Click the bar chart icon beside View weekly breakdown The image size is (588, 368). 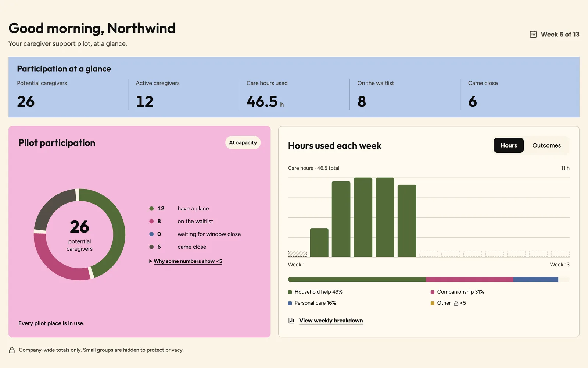pos(291,321)
